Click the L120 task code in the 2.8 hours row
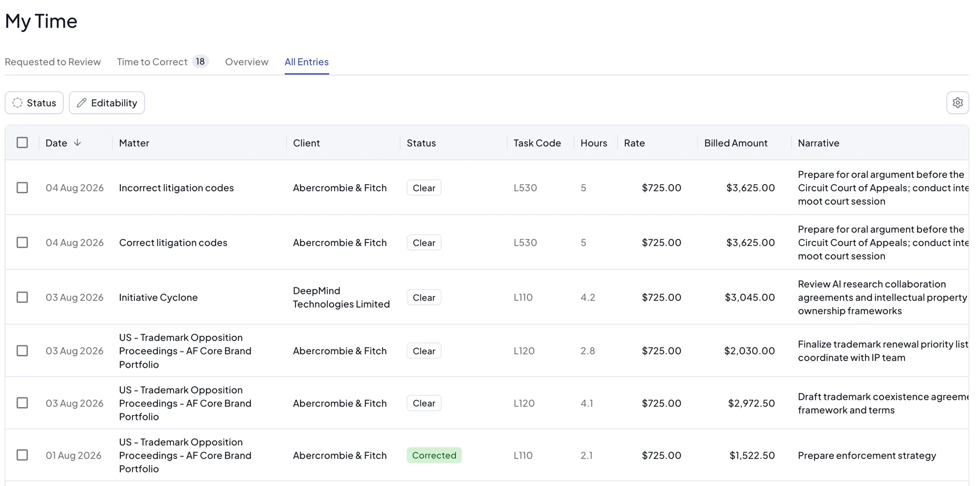This screenshot has width=980, height=486. 524,351
